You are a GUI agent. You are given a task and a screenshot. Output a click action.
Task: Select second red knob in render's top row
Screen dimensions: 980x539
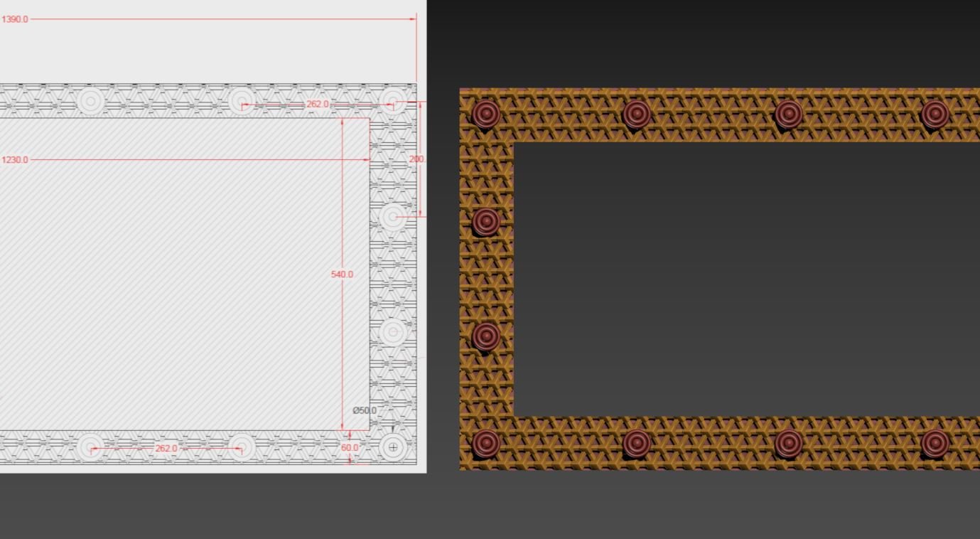[x=637, y=113]
